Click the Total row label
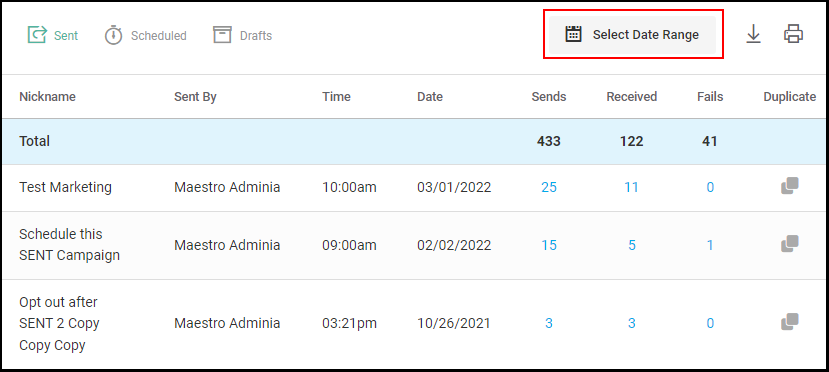829x372 pixels. [x=34, y=141]
